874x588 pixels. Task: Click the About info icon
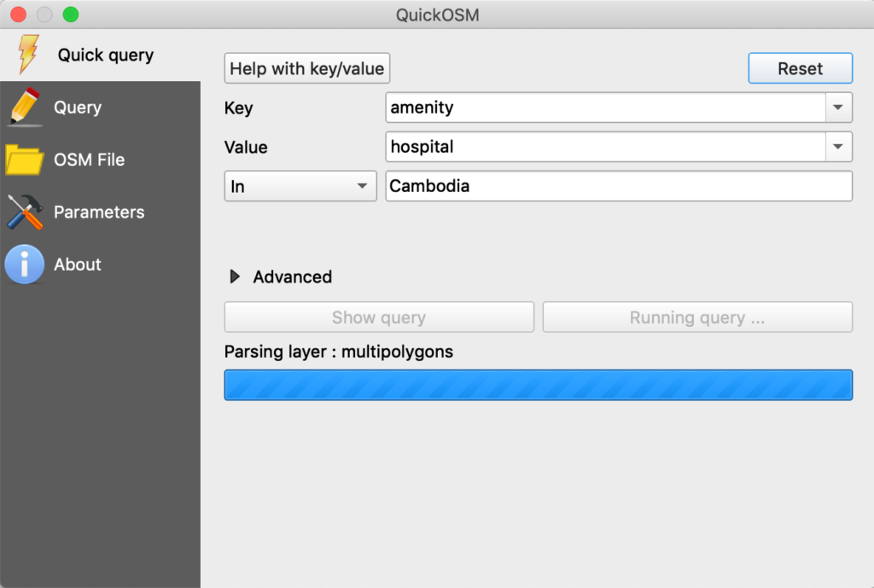pyautogui.click(x=25, y=265)
